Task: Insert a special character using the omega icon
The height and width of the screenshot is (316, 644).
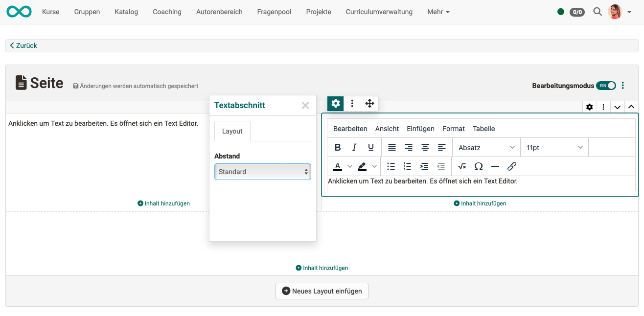Action: [x=479, y=166]
